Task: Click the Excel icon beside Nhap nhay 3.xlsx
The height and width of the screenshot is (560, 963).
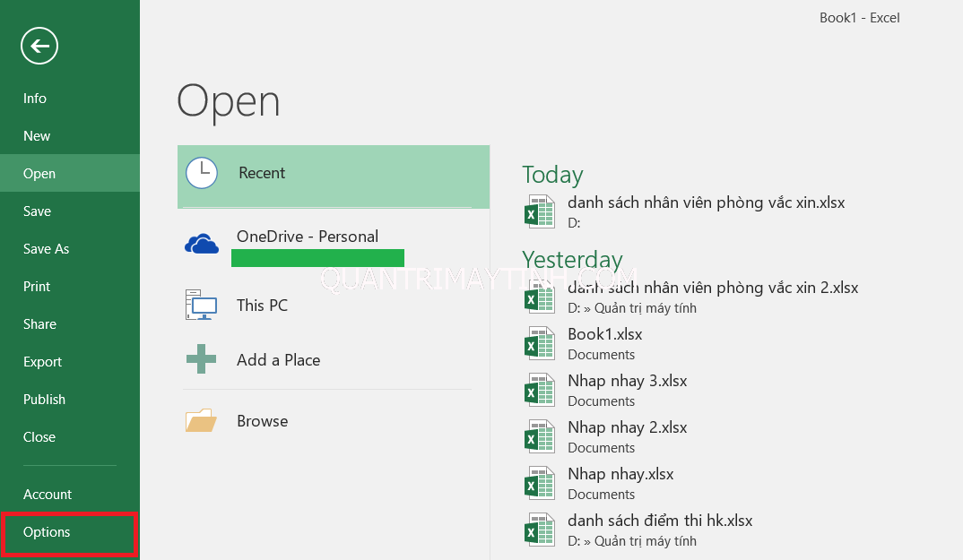Action: click(540, 390)
